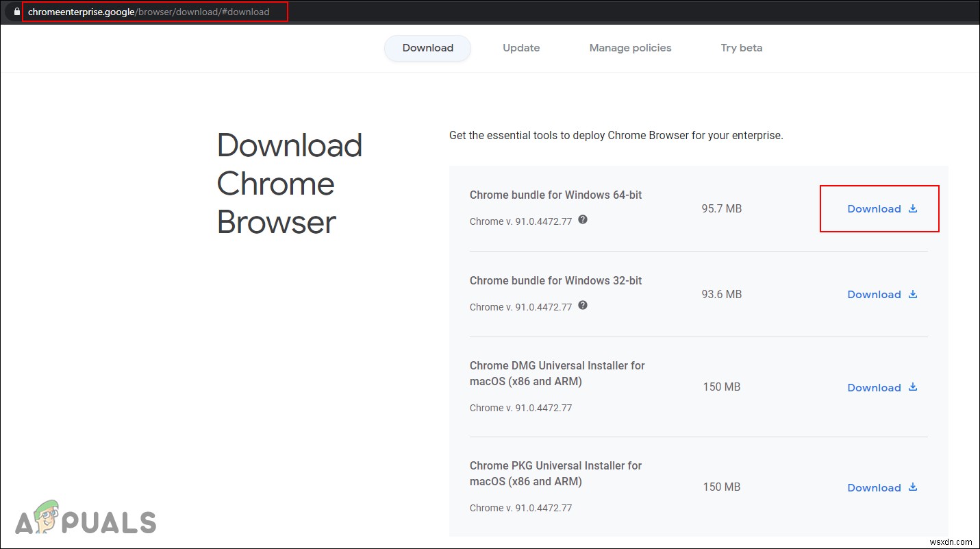Download Chrome DMG Universal Installer link

(874, 388)
